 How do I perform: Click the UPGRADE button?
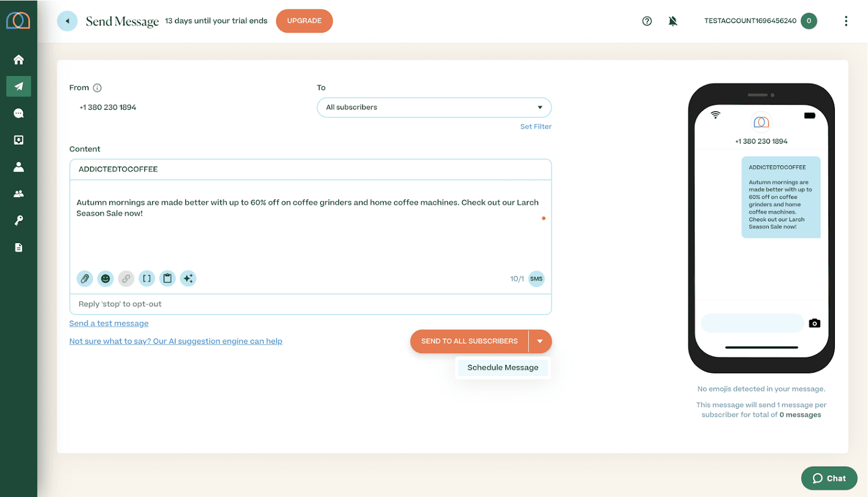click(x=304, y=21)
